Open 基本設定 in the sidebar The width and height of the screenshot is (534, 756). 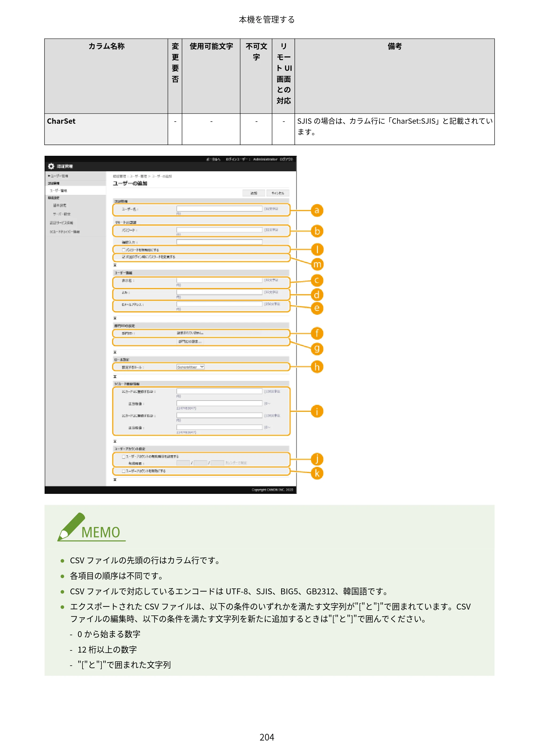click(60, 206)
